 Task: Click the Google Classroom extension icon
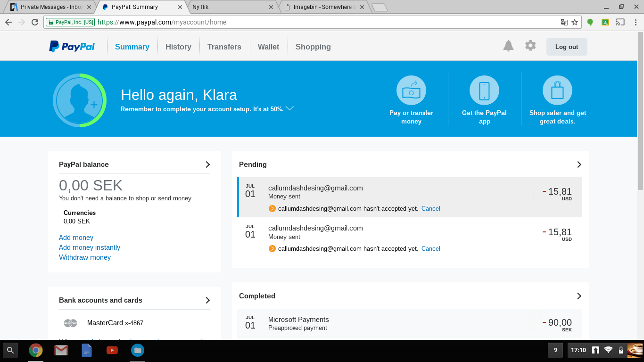[x=605, y=22]
